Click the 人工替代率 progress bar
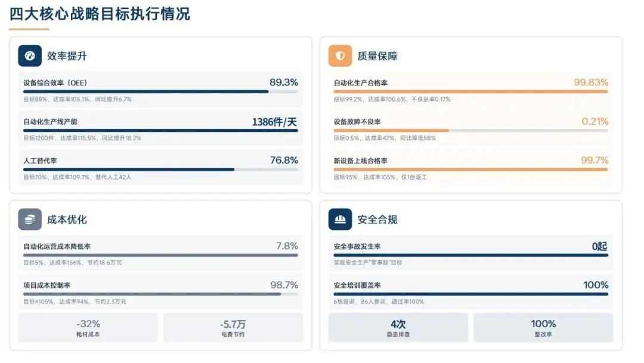 [x=160, y=169]
